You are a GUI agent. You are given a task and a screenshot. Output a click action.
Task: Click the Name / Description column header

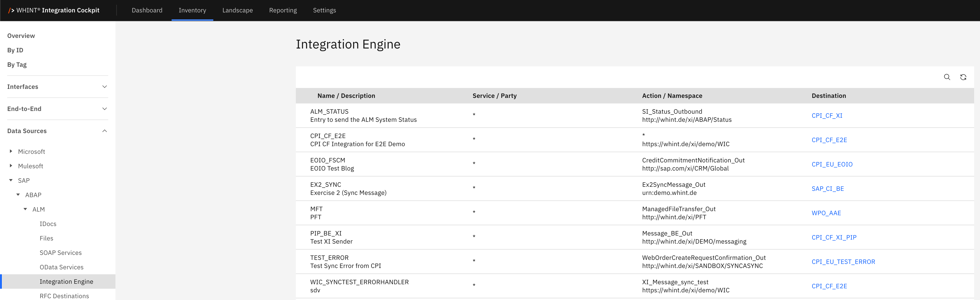346,96
